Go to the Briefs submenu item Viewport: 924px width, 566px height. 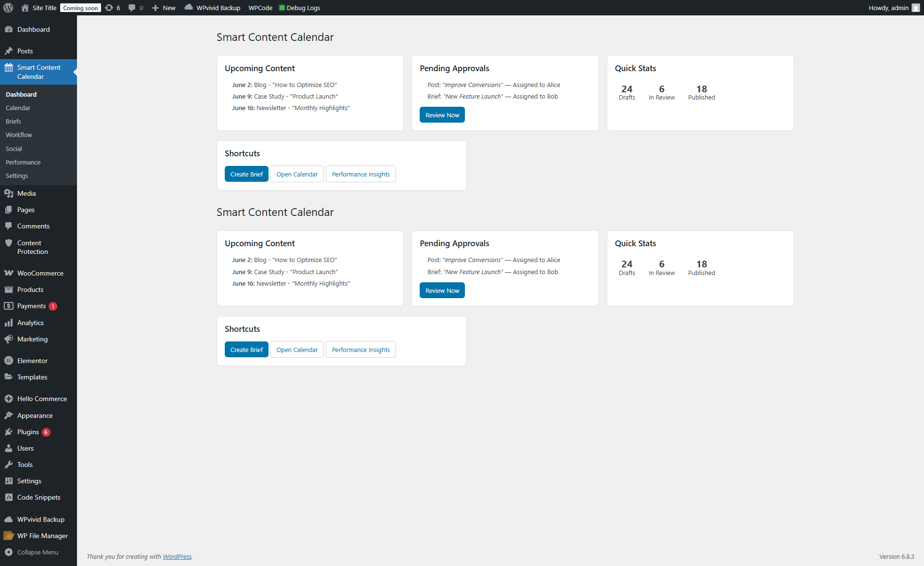(13, 121)
